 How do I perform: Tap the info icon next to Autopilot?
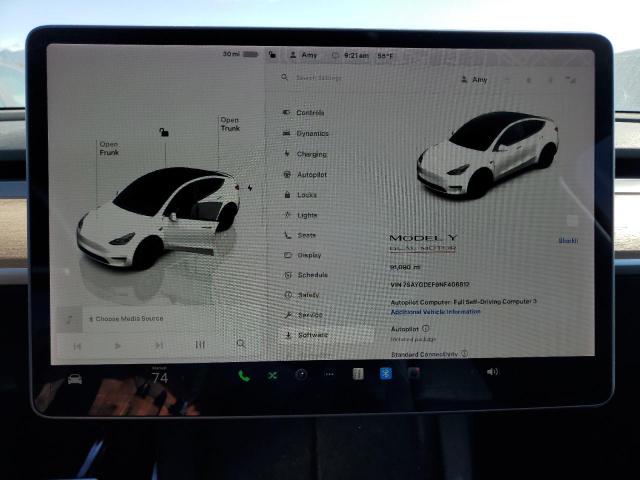click(426, 328)
